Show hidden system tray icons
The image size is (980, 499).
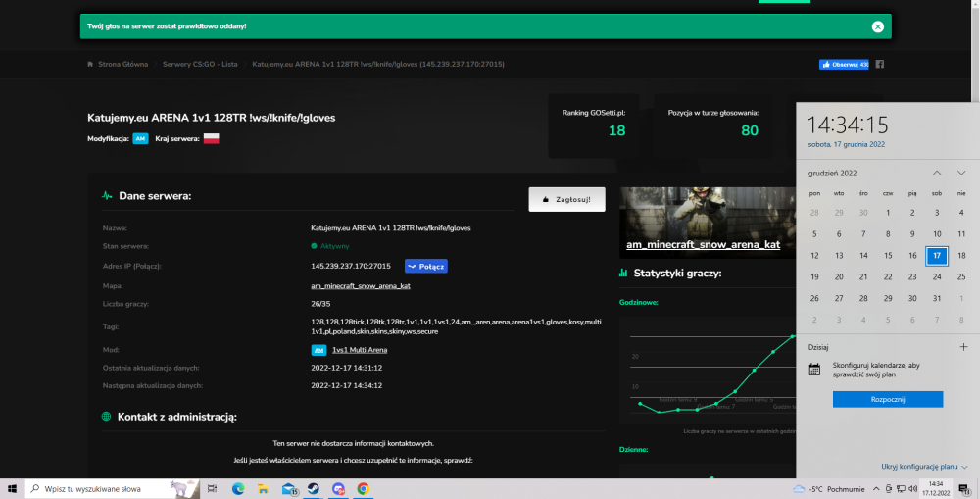875,489
